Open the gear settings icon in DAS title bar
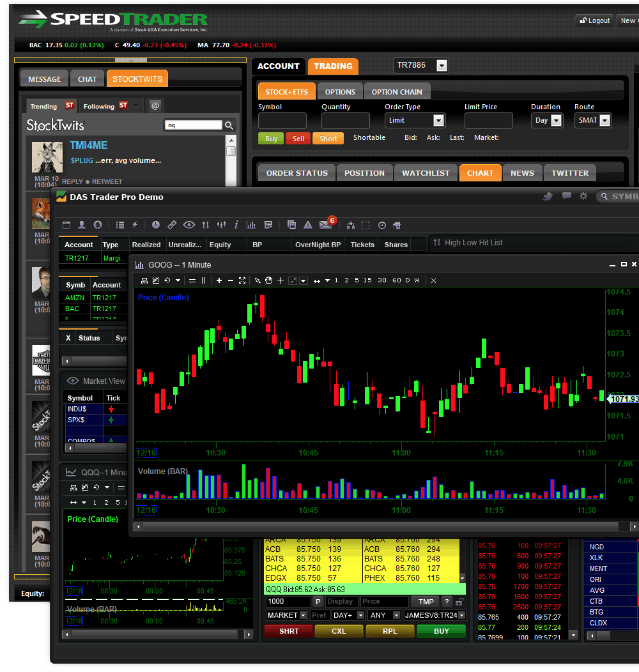This screenshot has width=639, height=672. (x=583, y=196)
